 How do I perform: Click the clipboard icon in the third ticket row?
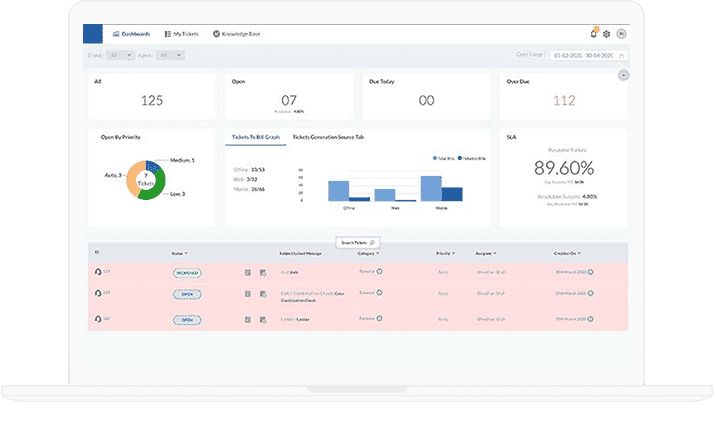(x=262, y=320)
